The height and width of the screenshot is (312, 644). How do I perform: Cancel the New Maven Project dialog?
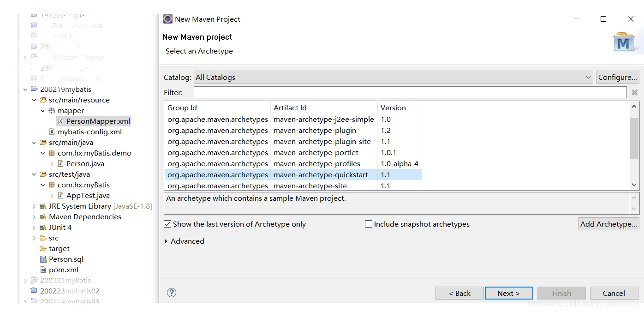pos(614,293)
